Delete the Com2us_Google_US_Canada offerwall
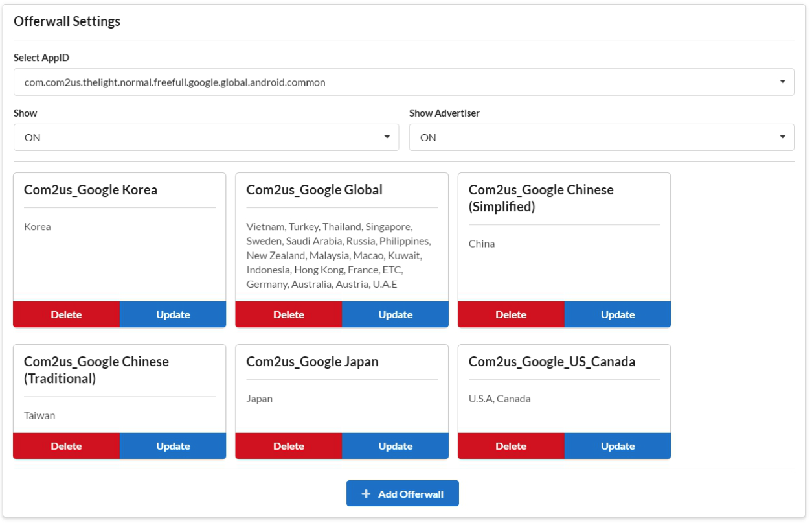The width and height of the screenshot is (812, 523). [511, 446]
